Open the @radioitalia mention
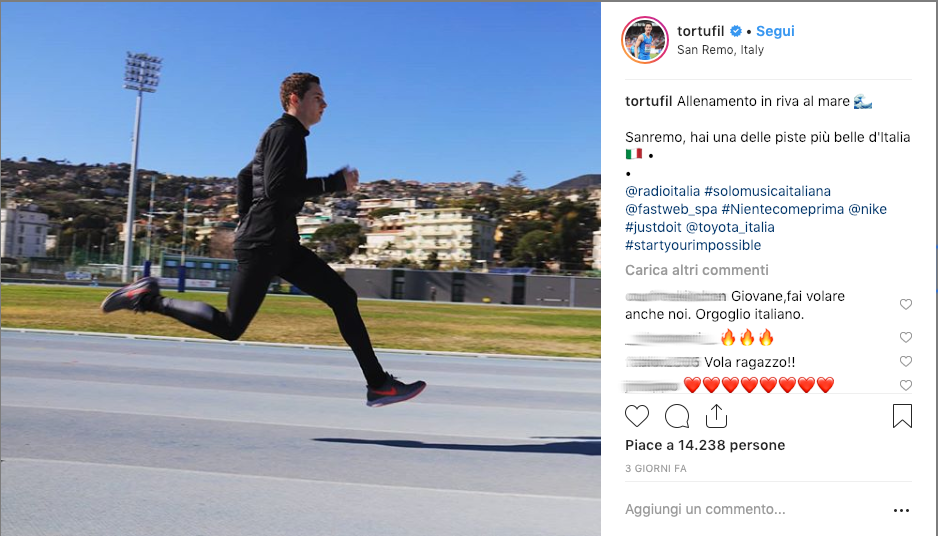This screenshot has width=938, height=536. pyautogui.click(x=662, y=191)
